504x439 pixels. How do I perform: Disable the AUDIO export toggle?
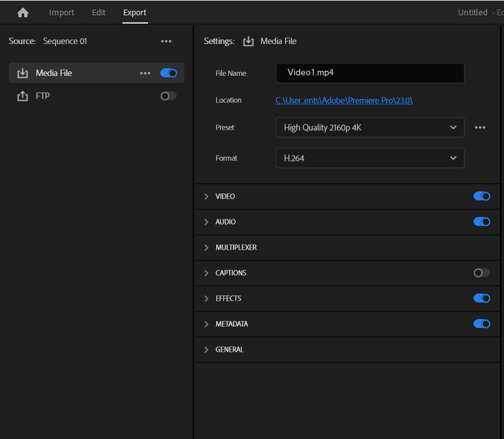tap(482, 222)
